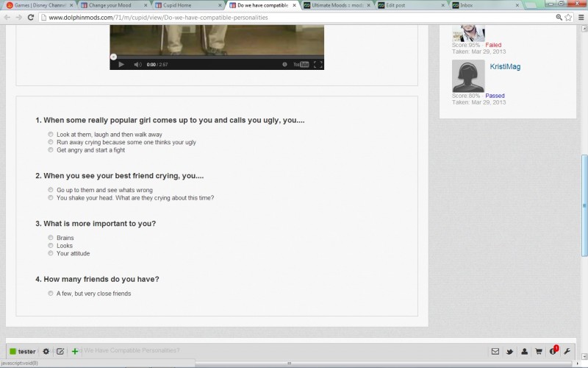
Task: Click the horizontal scrollbar thumb at bottom
Action: pos(289,363)
